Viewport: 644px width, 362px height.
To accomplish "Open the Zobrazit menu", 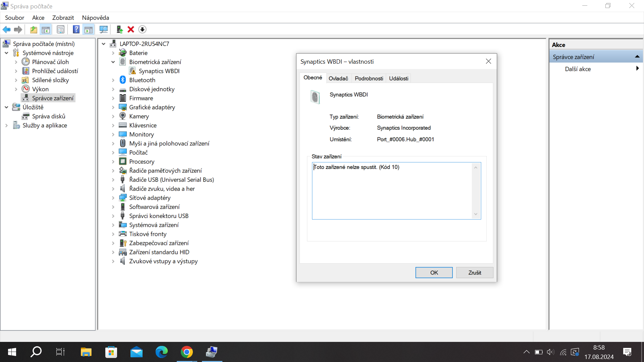I will [63, 18].
